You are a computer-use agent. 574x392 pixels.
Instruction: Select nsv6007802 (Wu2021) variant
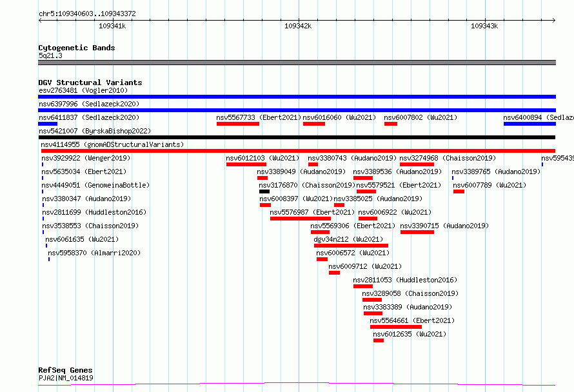[x=421, y=117]
